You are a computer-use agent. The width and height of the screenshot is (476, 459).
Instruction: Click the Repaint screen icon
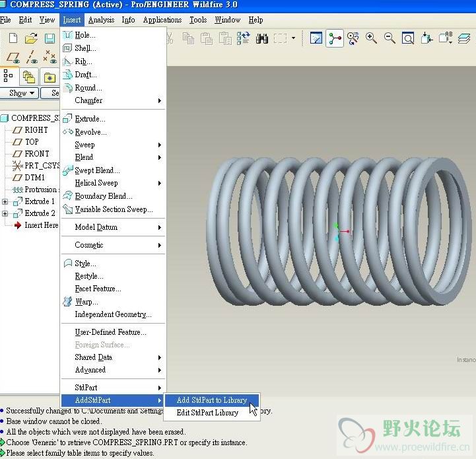coord(316,38)
